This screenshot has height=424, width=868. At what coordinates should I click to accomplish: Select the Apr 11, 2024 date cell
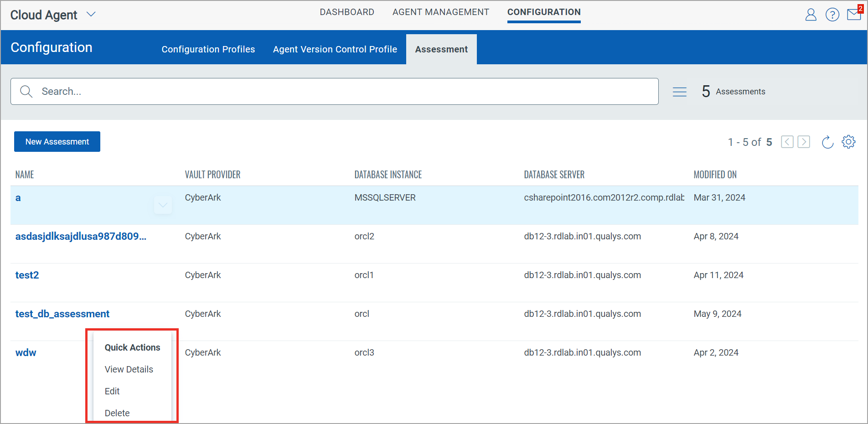tap(718, 275)
